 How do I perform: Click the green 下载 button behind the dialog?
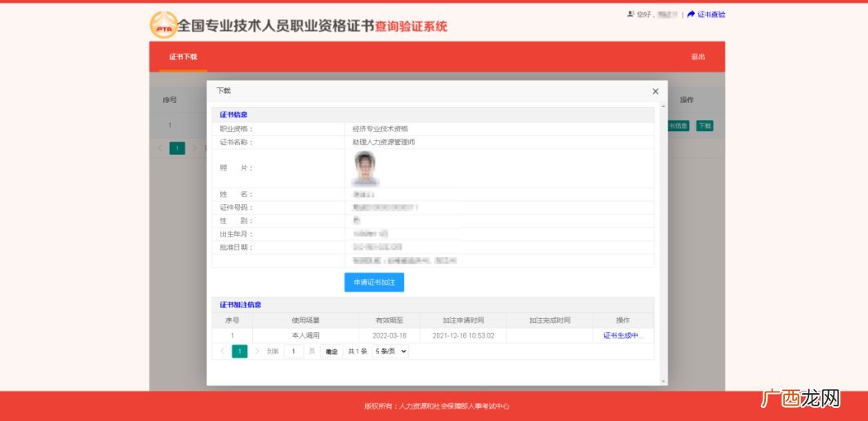(x=705, y=126)
